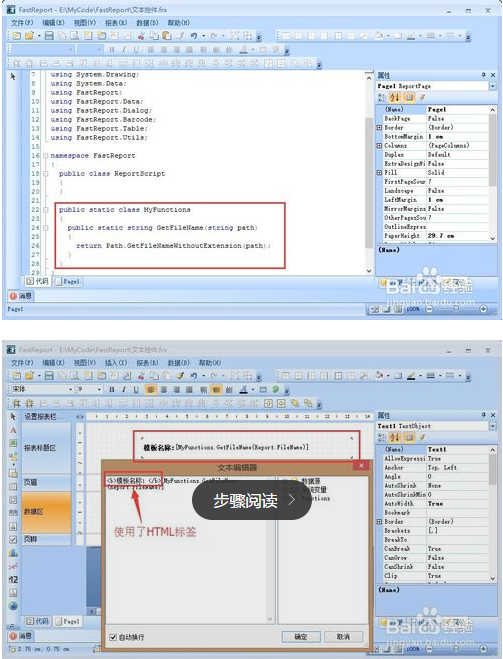This screenshot has height=659, width=503.
Task: Toggle the 自动换行 checkbox in text editor dialog
Action: coord(113,637)
